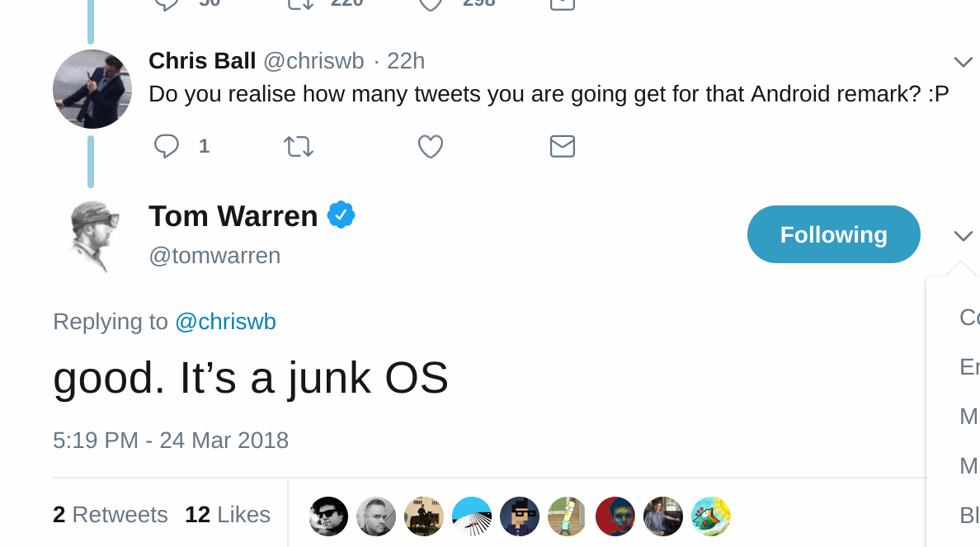Open the sunglasses liker avatar
Viewport: 980px width, 547px height.
coord(328,516)
